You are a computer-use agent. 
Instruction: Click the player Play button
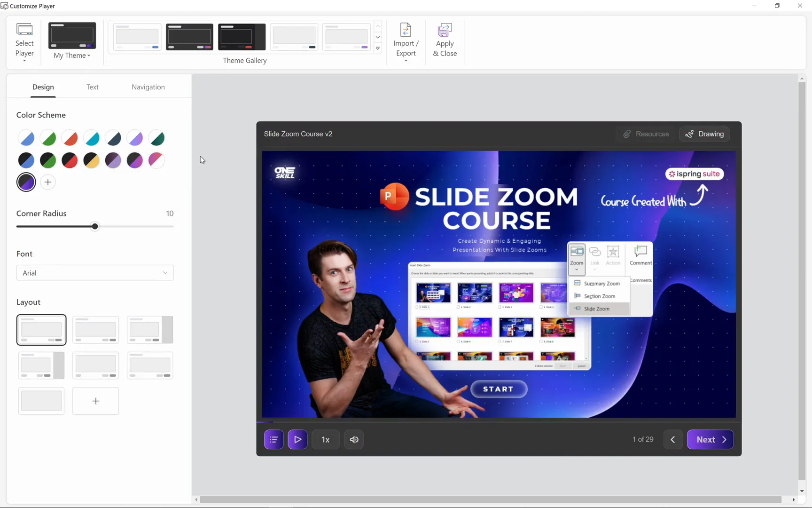point(297,439)
